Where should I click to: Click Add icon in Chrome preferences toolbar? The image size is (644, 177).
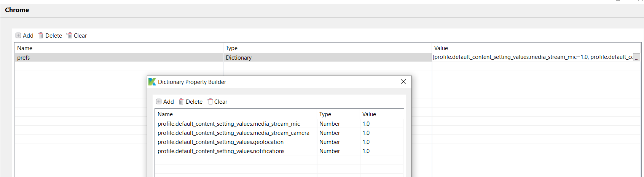18,35
